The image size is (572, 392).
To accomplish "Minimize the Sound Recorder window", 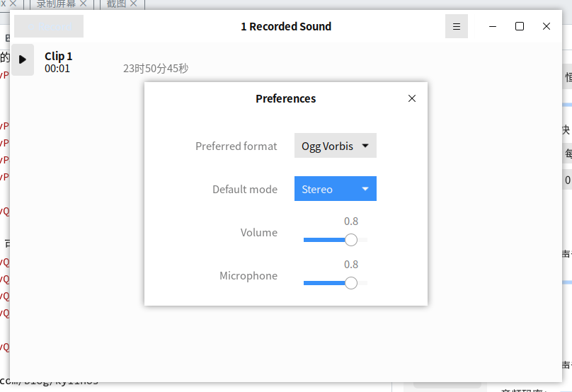I will tap(493, 26).
